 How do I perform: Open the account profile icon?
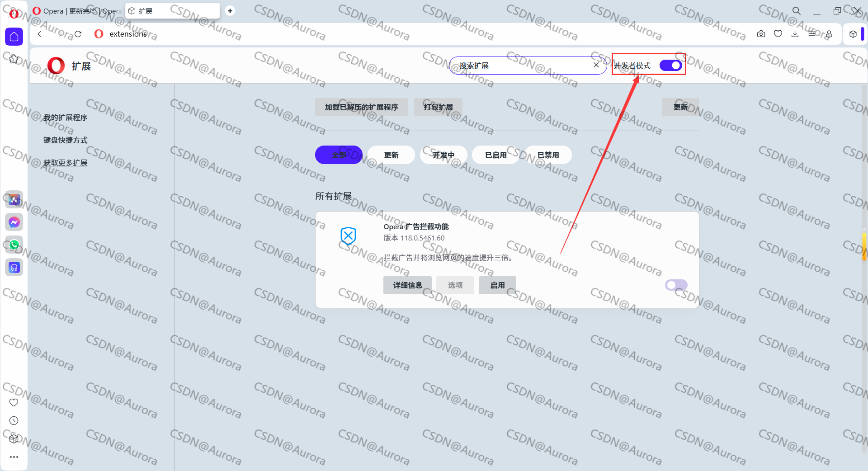pos(829,34)
